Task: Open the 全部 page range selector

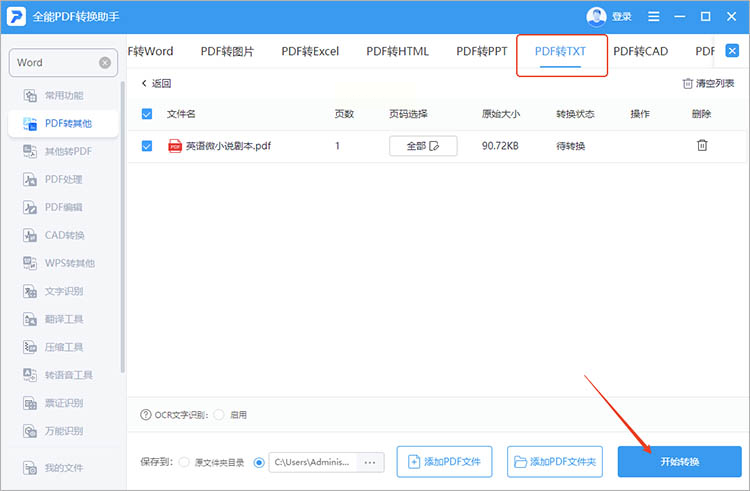Action: pos(423,146)
